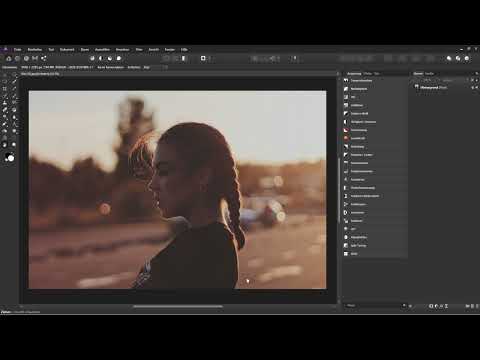Switch to the Ebenen panel tab
Screen dimensions: 480x360
pyautogui.click(x=418, y=74)
